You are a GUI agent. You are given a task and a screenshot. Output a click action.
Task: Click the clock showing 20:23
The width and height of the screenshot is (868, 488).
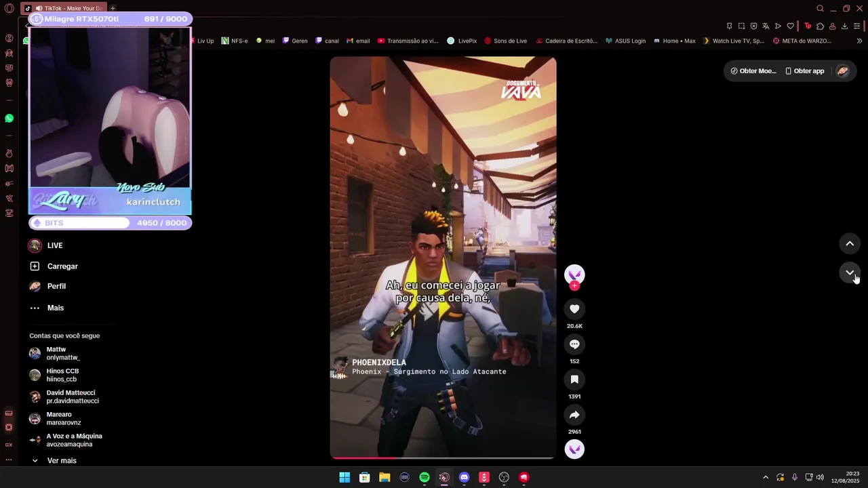click(852, 474)
